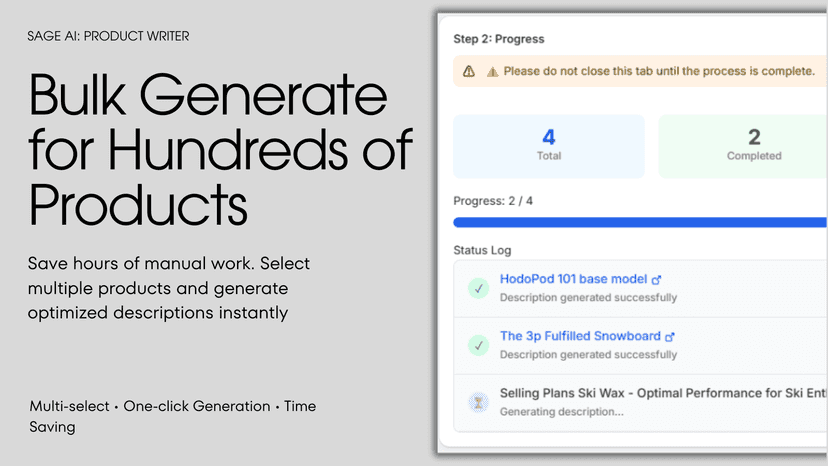Click the 'Generating description...' status text
Screen dimensions: 828x466
point(561,412)
